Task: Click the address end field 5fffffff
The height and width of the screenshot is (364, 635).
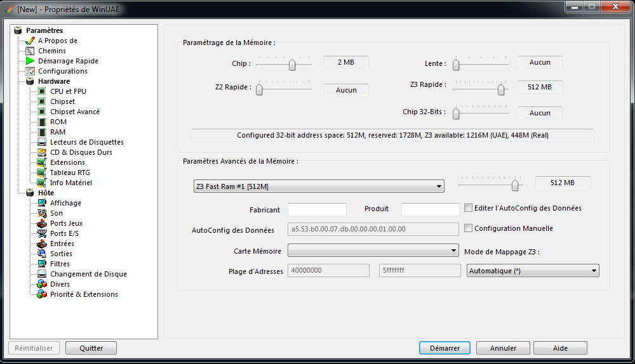Action: [420, 270]
